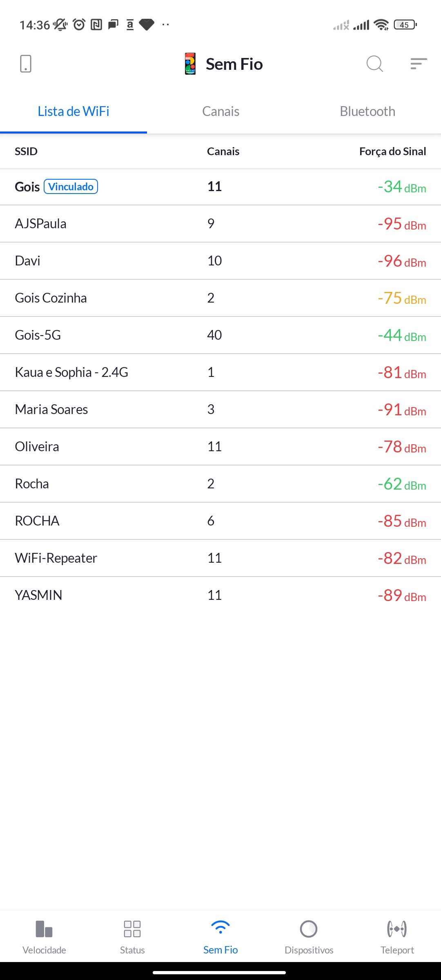Switch to the Bluetooth tab
Viewport: 441px width, 980px height.
[367, 111]
